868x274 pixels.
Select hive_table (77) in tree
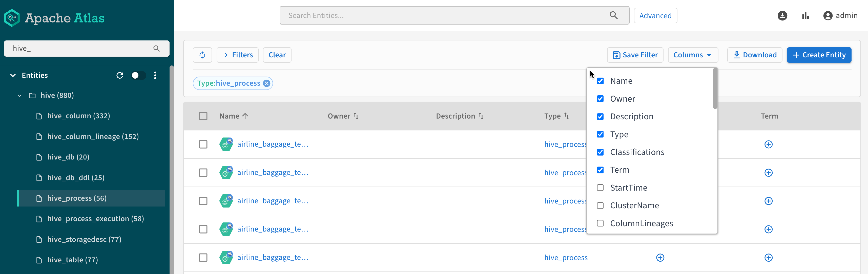point(72,260)
